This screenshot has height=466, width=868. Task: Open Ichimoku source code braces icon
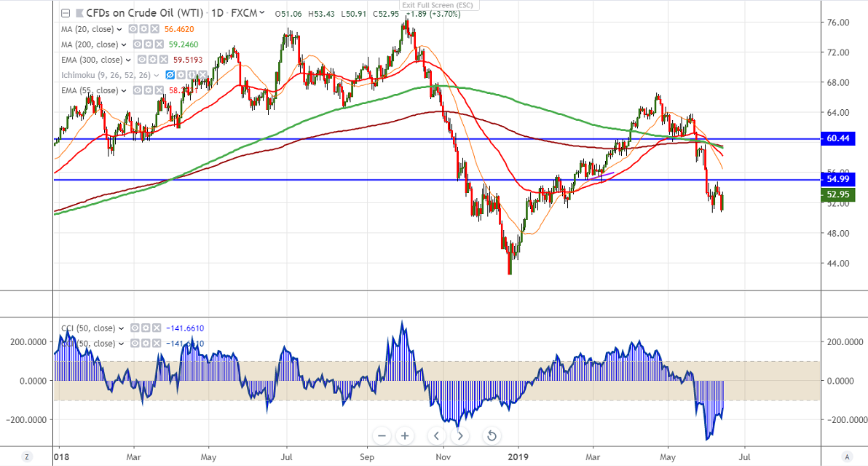point(192,75)
